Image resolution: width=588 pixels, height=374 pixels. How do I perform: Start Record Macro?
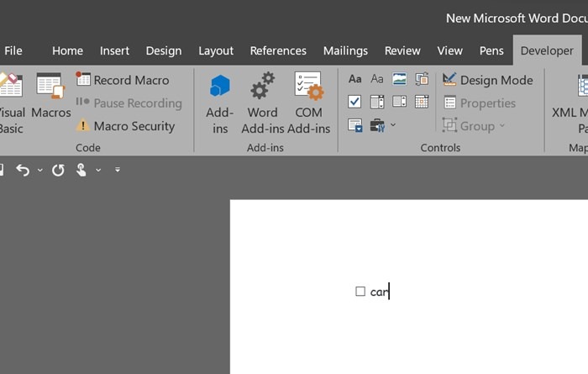123,80
